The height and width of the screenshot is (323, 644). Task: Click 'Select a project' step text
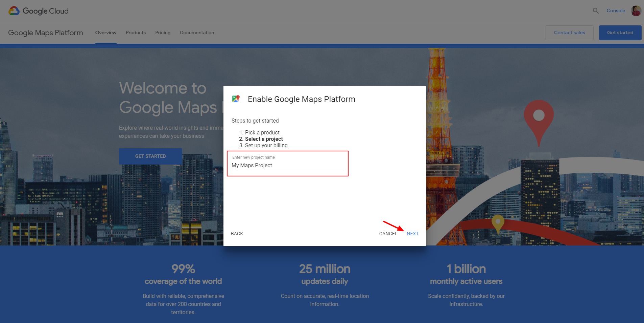tap(264, 139)
